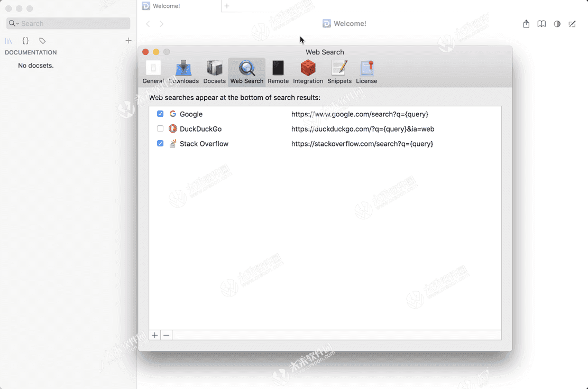Go back in main window
This screenshot has width=588, height=389.
pyautogui.click(x=148, y=24)
